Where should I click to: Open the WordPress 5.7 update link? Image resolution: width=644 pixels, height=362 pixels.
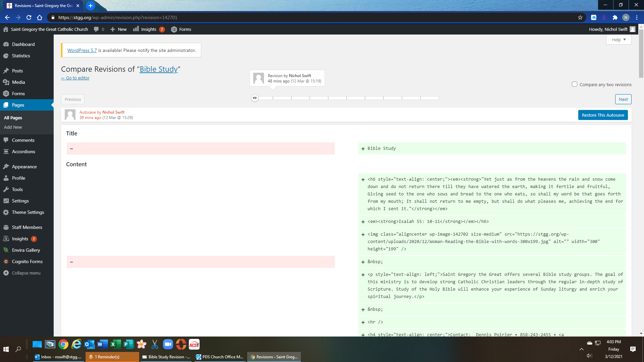[x=82, y=50]
